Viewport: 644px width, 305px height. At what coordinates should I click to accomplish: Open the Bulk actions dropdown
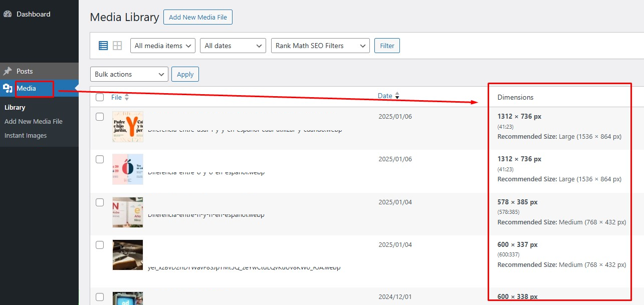129,74
